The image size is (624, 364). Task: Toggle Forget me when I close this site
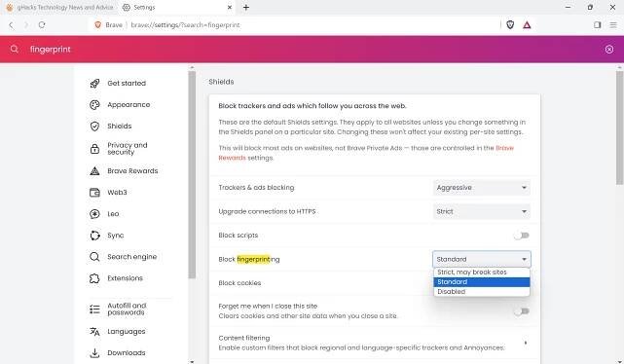[x=522, y=311]
